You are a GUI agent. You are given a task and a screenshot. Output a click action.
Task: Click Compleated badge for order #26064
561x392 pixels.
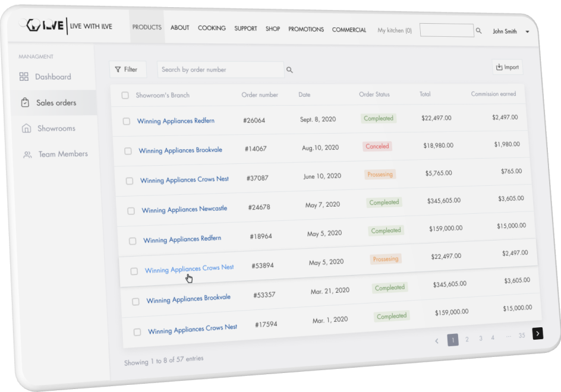pyautogui.click(x=379, y=118)
